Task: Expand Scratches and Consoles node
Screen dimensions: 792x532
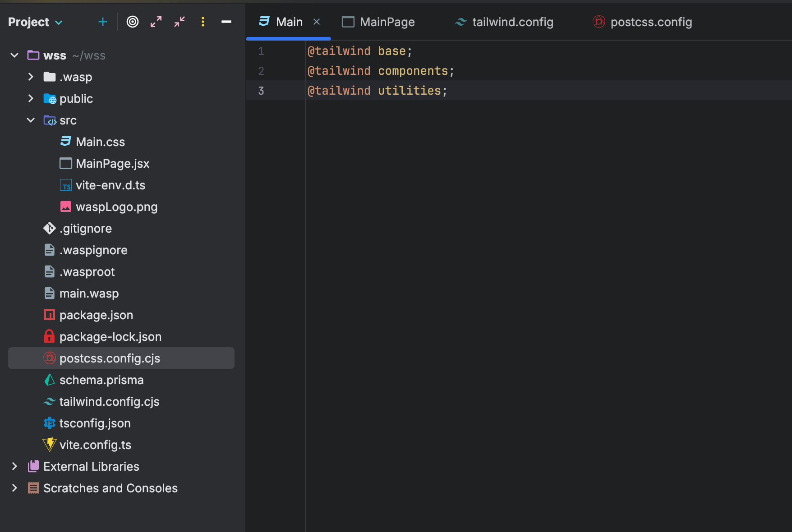Action: 14,488
